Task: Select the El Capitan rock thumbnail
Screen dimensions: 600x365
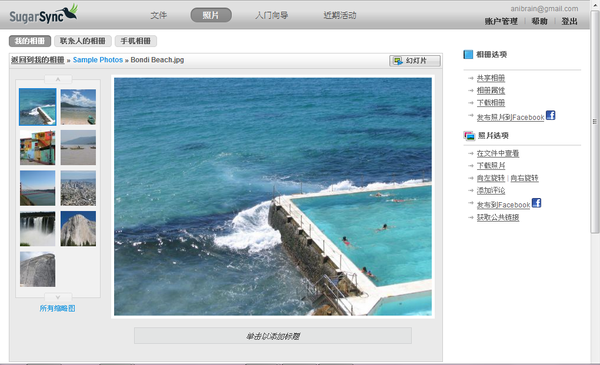Action: [x=78, y=228]
